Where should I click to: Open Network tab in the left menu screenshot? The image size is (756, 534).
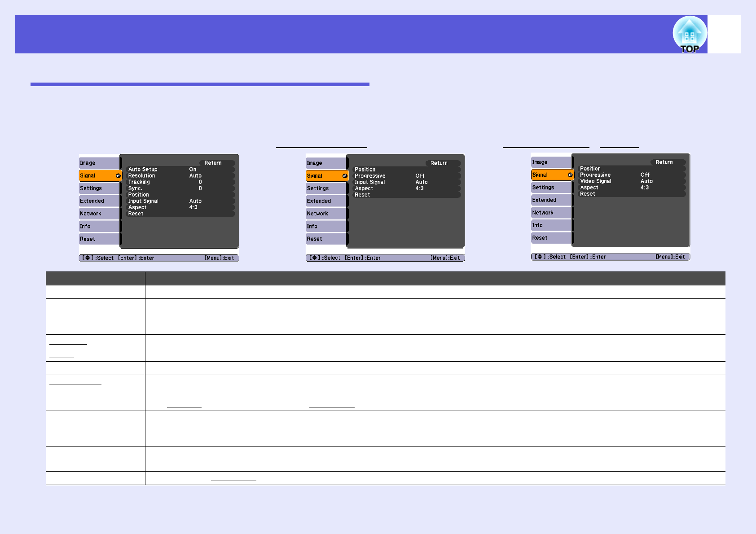(x=99, y=214)
